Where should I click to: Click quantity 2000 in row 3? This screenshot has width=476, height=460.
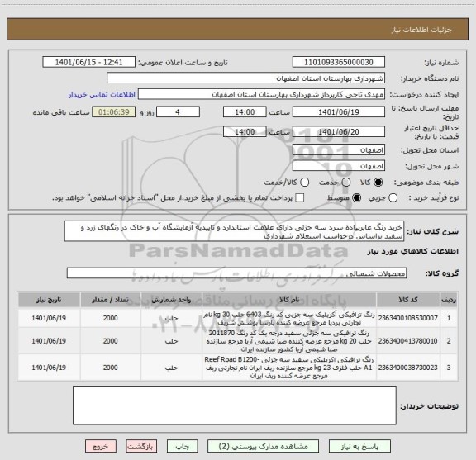tap(110, 368)
